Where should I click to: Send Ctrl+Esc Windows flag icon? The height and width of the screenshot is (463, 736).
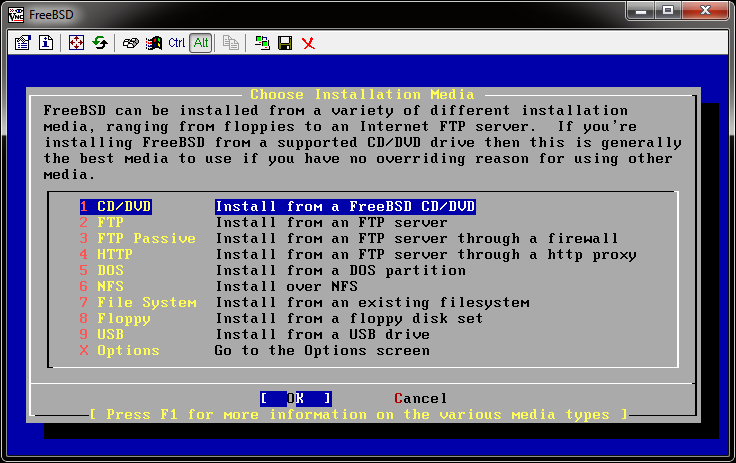(x=153, y=43)
